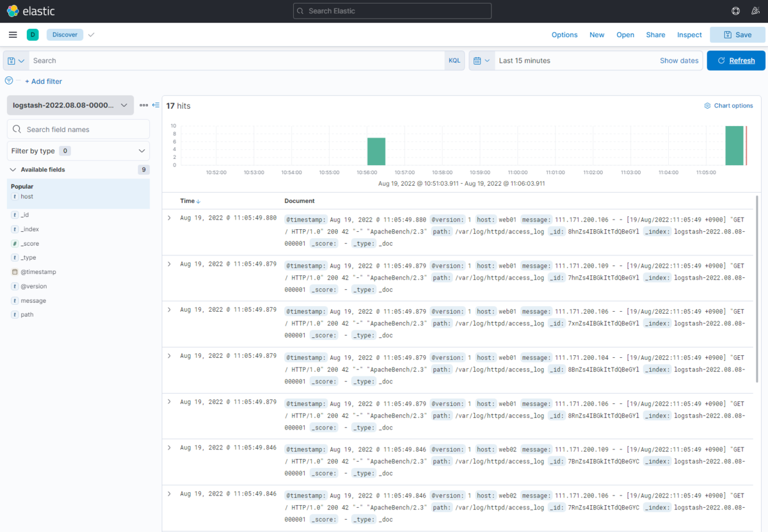Open the Filter by type dropdown
The height and width of the screenshot is (532, 768).
pos(78,151)
